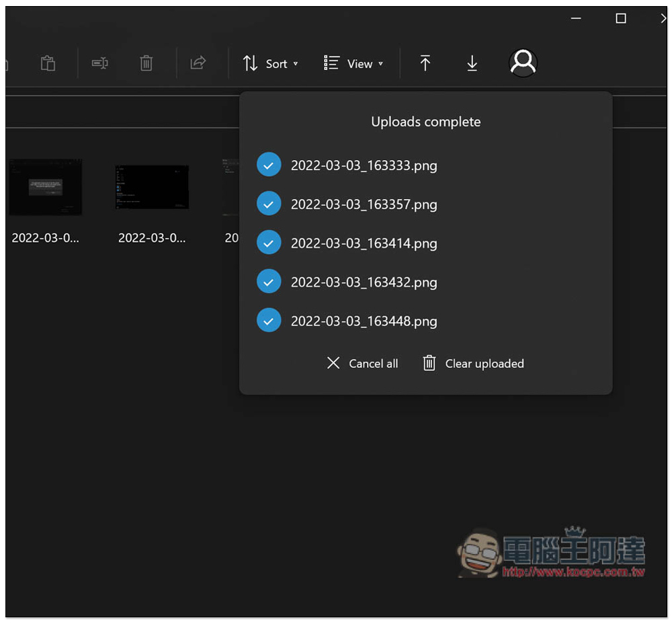Expand the View dropdown menu
Viewport: 672px width, 624px height.
click(x=353, y=64)
